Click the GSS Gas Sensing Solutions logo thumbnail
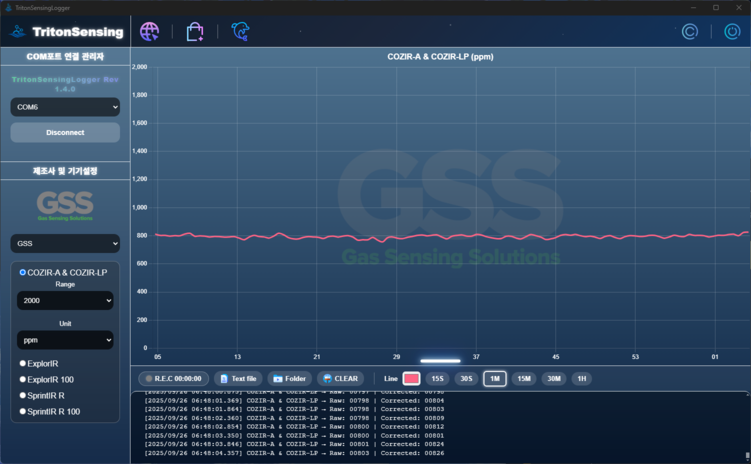The width and height of the screenshot is (751, 464). click(65, 204)
